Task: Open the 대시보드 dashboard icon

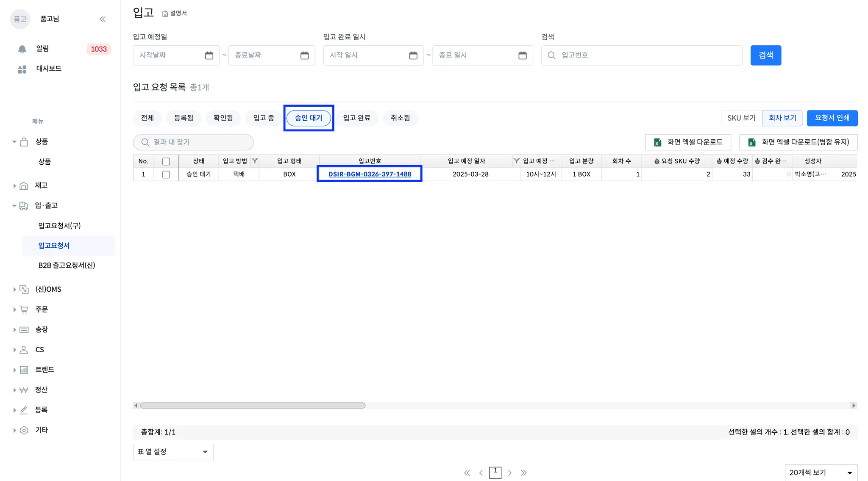Action: point(22,69)
